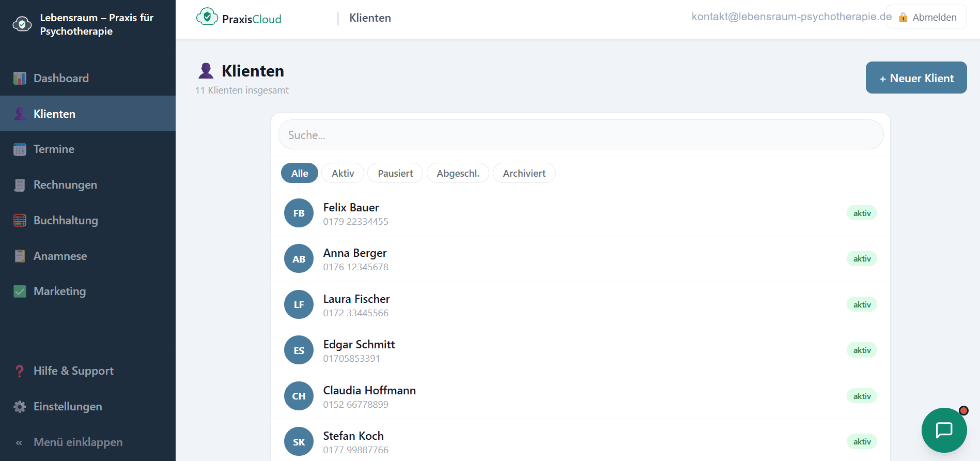Focus the Suche search field
The height and width of the screenshot is (461, 980).
[581, 135]
